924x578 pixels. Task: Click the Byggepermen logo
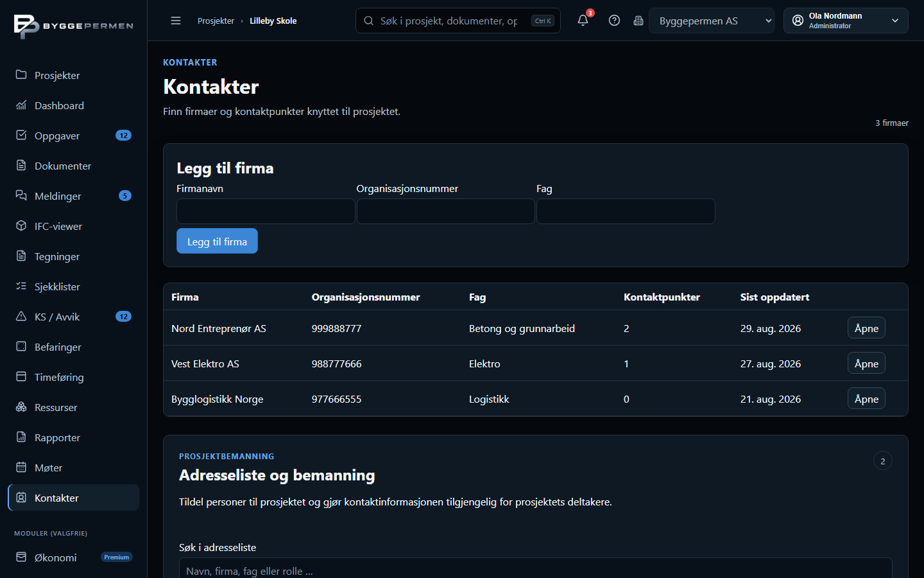click(x=73, y=26)
